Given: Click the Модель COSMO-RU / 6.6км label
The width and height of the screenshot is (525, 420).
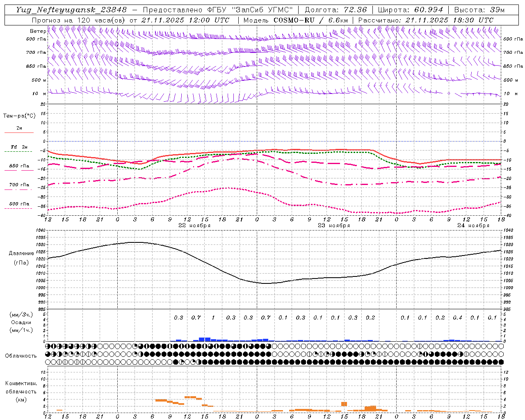Looking at the screenshot, I should coord(296,20).
